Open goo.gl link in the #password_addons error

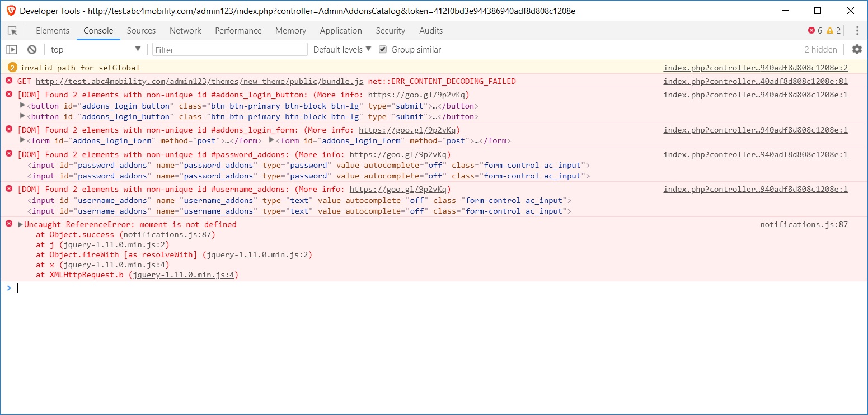tap(398, 154)
